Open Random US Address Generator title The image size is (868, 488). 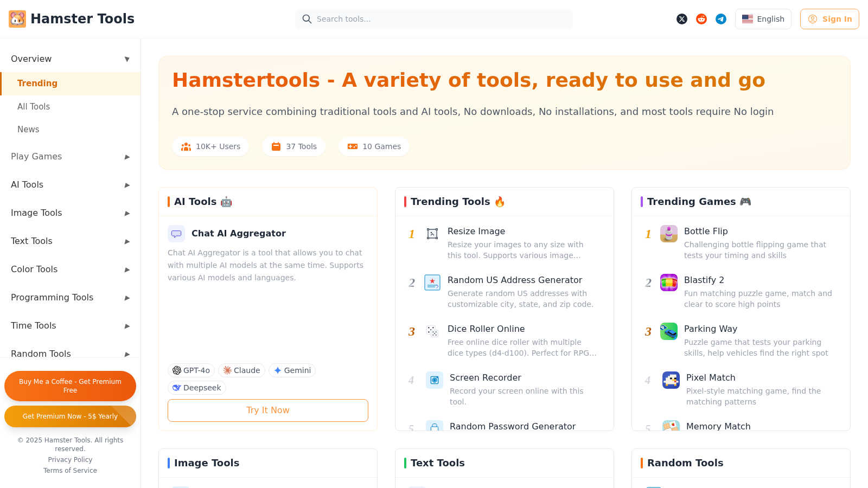(515, 280)
